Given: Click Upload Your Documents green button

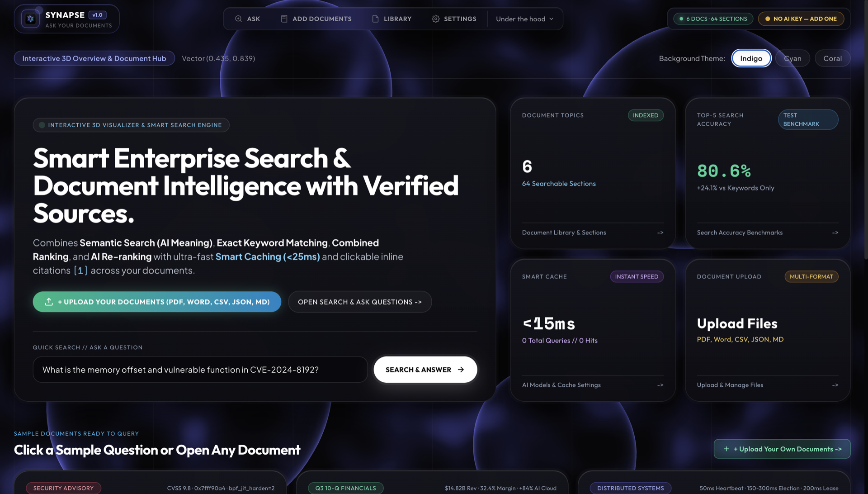Looking at the screenshot, I should (157, 302).
